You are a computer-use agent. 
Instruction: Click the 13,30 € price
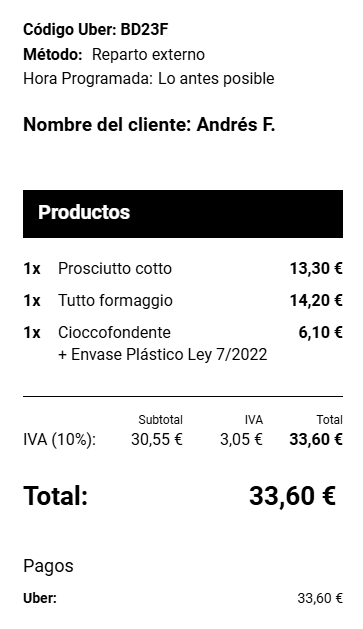coord(316,268)
